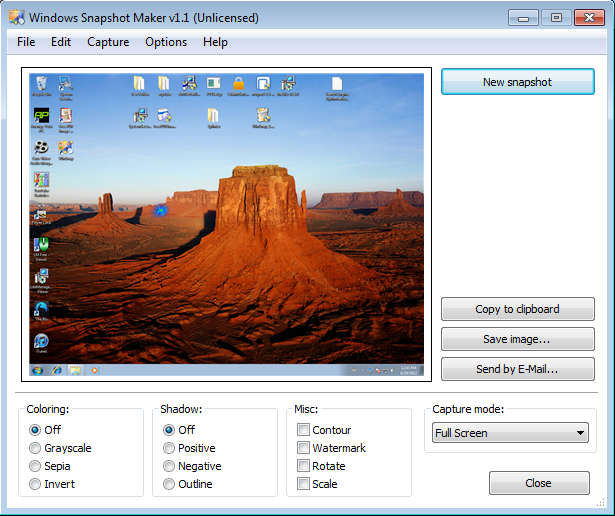Open the File menu
The image size is (615, 516).
(26, 42)
